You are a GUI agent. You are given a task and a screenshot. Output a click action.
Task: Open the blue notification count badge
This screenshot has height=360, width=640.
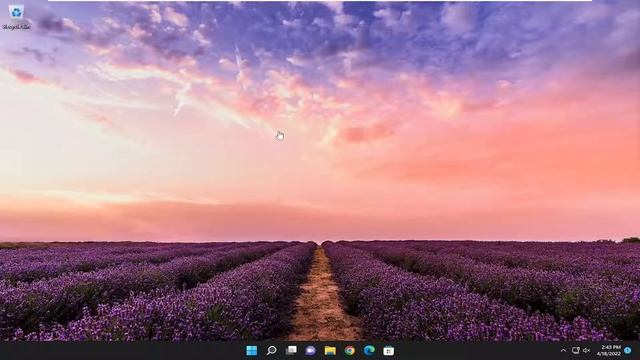point(628,351)
